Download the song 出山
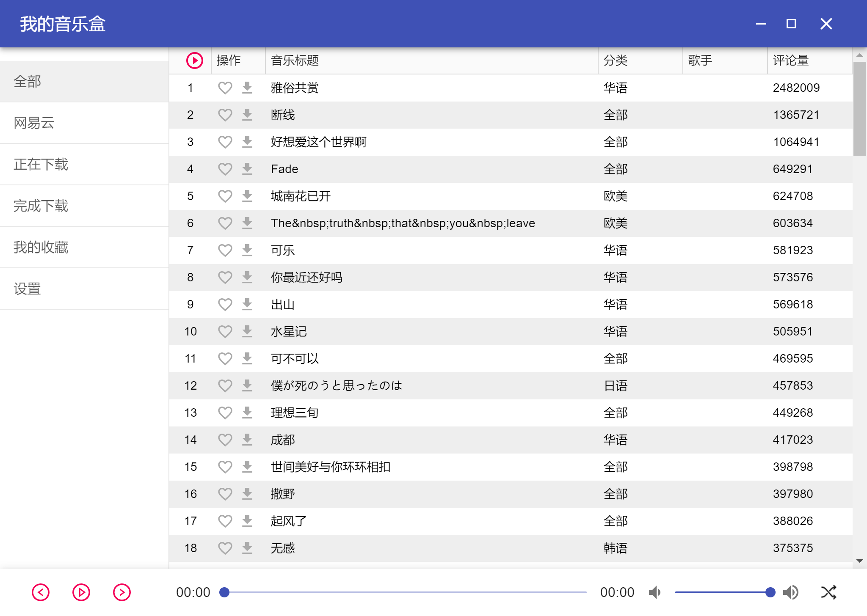 247,304
